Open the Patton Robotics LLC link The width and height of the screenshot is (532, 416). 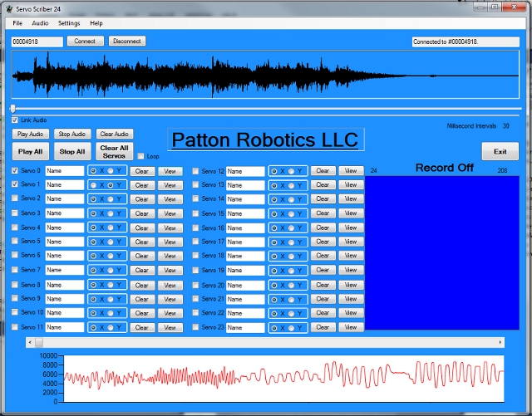265,139
